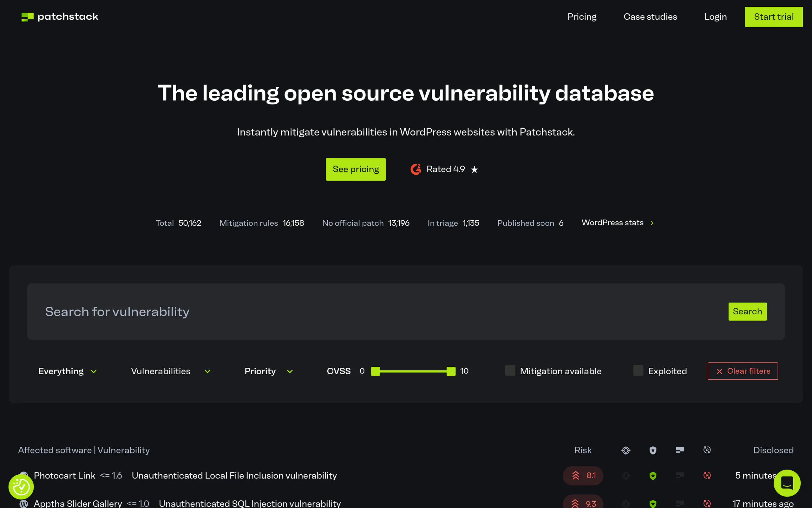Go to Login page
Screen dimensions: 812x508
pos(715,17)
